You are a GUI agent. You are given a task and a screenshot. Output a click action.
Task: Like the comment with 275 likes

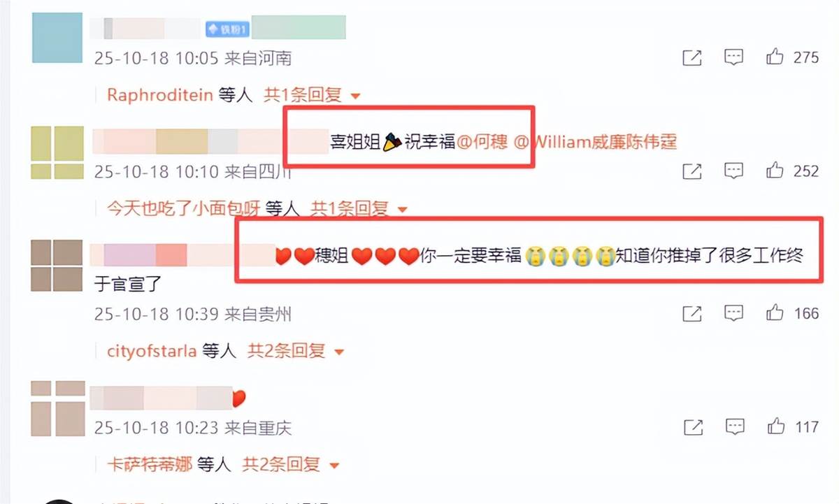[775, 57]
